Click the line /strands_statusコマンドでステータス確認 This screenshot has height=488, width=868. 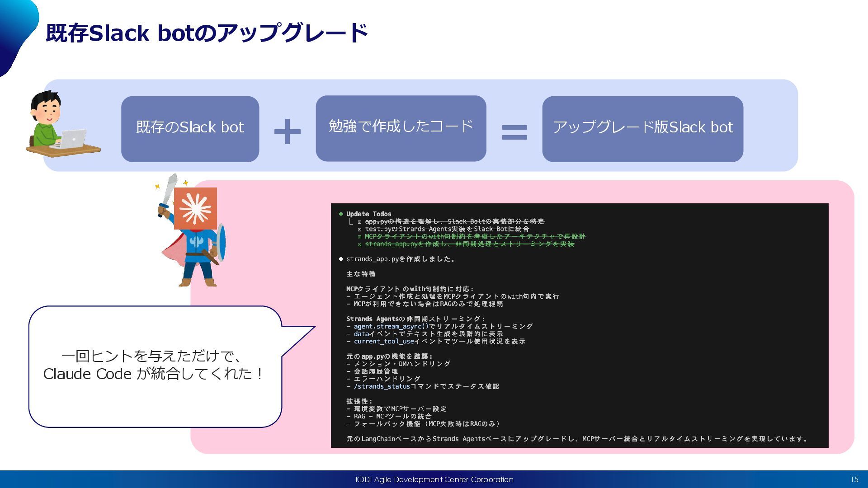[423, 386]
